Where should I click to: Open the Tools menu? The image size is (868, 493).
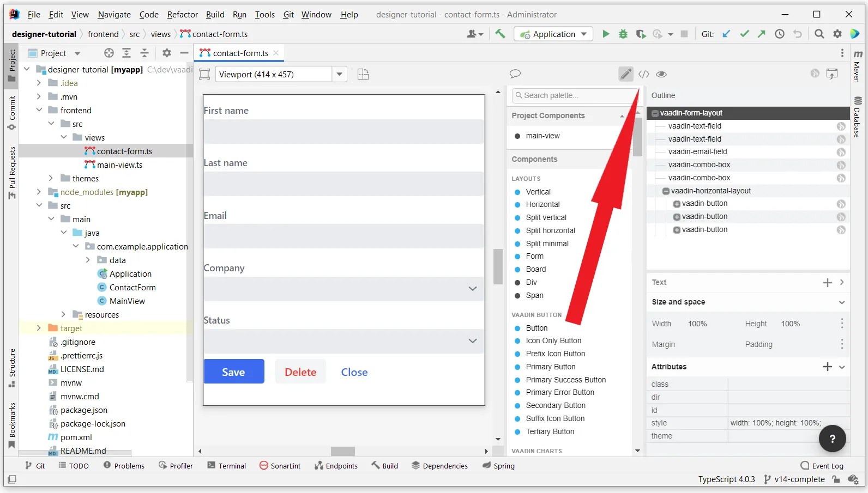coord(264,15)
